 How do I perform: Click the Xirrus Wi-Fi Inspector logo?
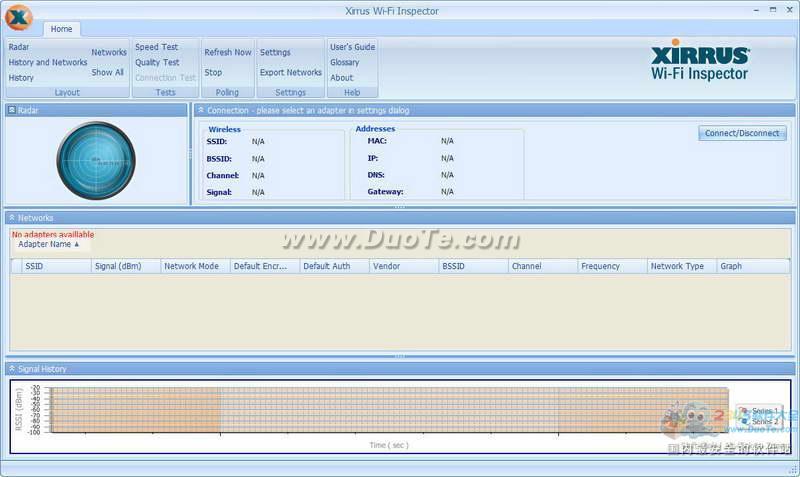[x=699, y=60]
